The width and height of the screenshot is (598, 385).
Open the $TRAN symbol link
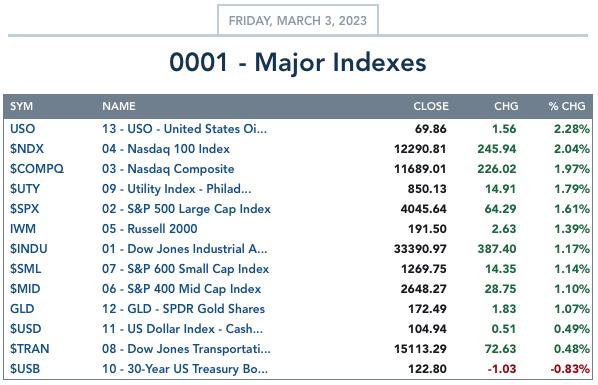click(x=30, y=349)
